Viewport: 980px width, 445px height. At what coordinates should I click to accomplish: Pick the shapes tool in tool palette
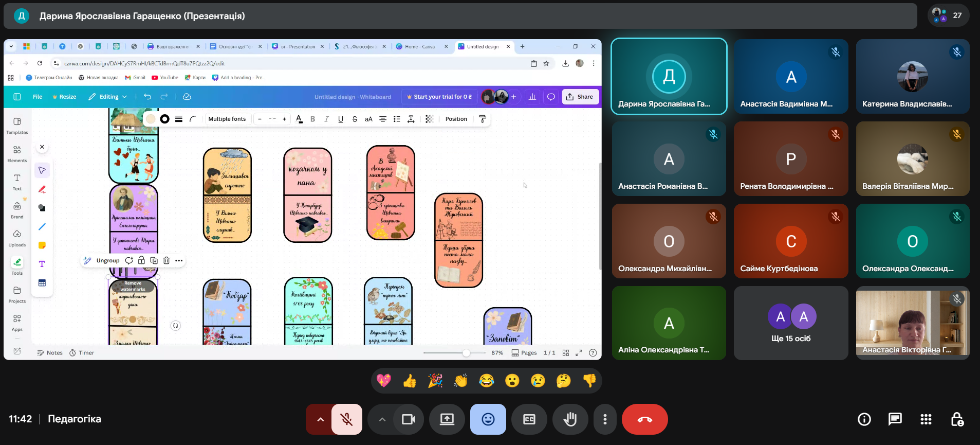point(42,208)
